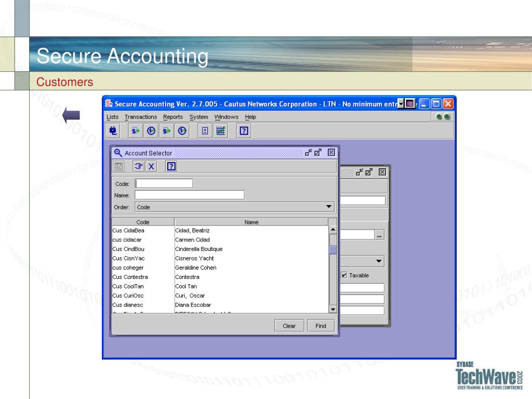Screen dimensions: 532x399
Task: Click the grid chart toolbar icon
Action: click(220, 130)
